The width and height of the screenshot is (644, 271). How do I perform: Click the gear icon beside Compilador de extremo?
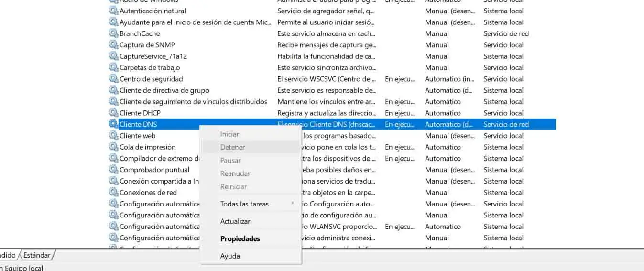(113, 158)
